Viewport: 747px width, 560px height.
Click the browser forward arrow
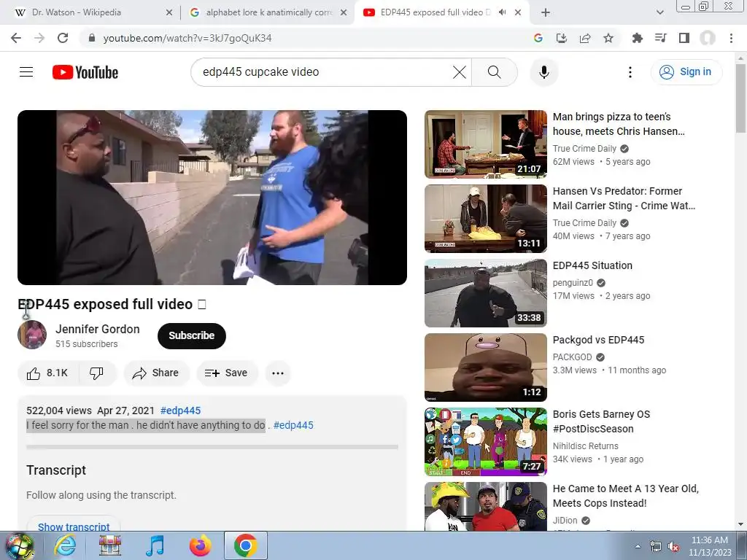(x=39, y=38)
